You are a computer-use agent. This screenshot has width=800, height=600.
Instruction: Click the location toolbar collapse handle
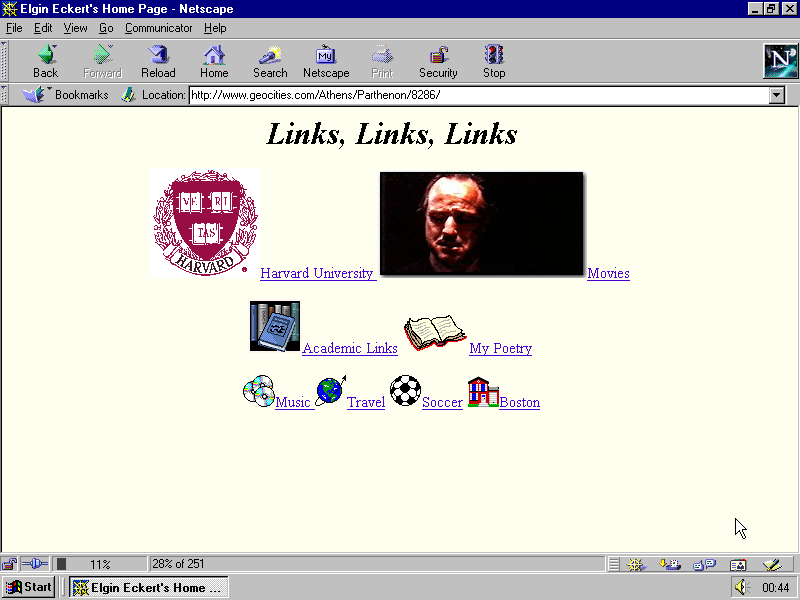[4, 95]
